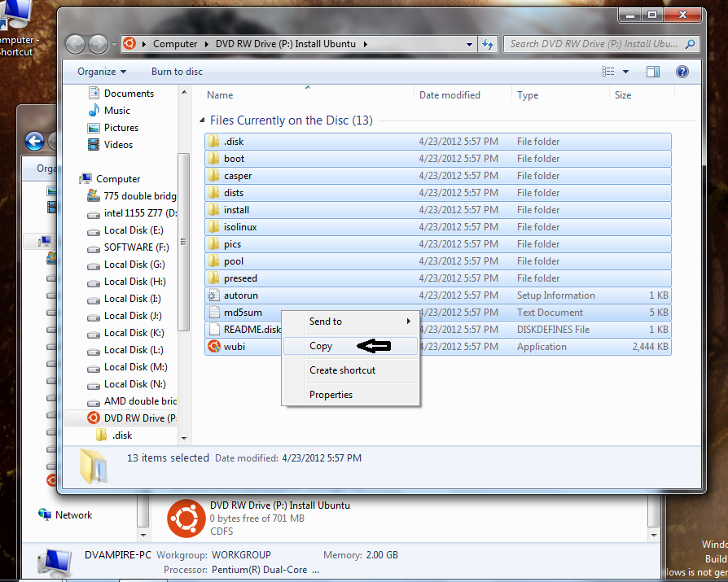
Task: Click Computer in the address bar
Action: click(x=175, y=44)
